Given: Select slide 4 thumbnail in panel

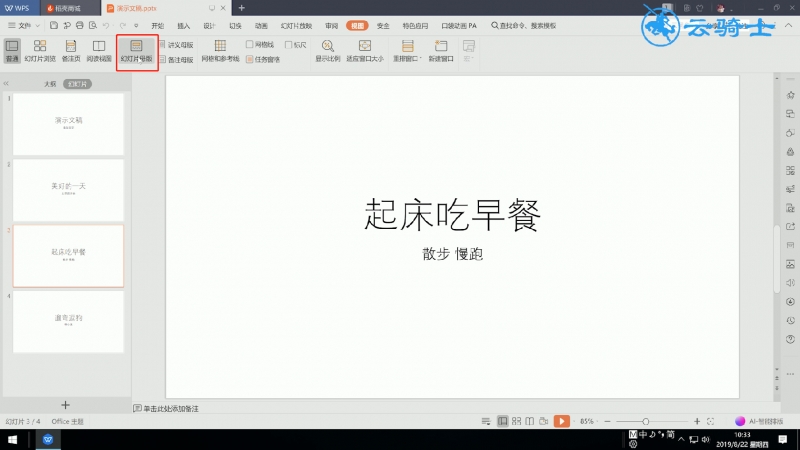Looking at the screenshot, I should pos(68,321).
